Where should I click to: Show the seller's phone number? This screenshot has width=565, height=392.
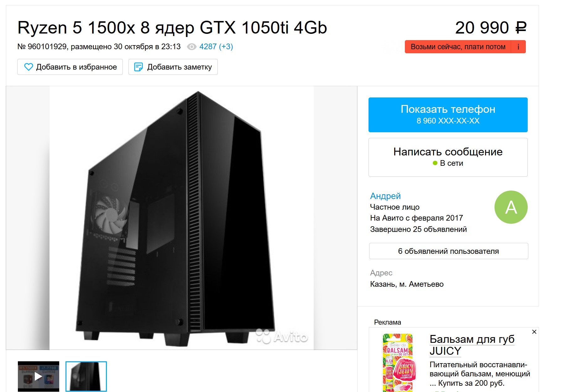[448, 115]
